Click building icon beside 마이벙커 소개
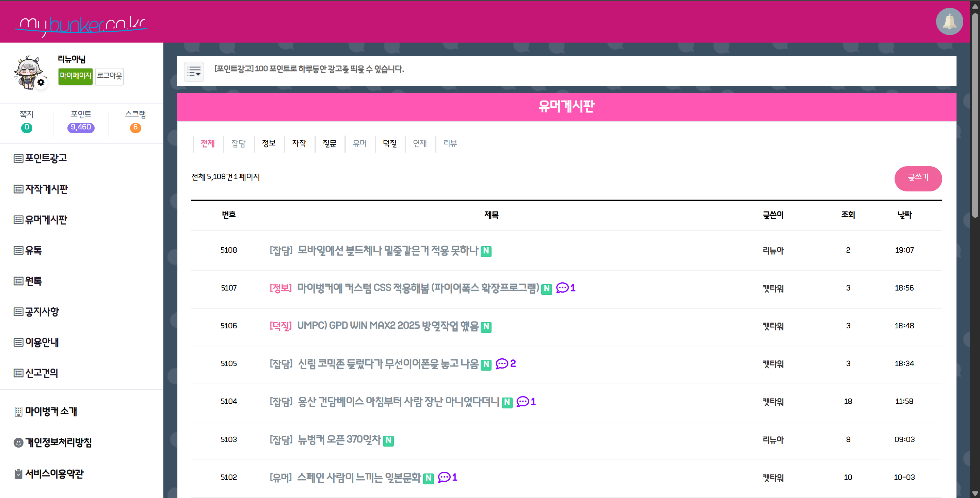980x498 pixels. 18,411
